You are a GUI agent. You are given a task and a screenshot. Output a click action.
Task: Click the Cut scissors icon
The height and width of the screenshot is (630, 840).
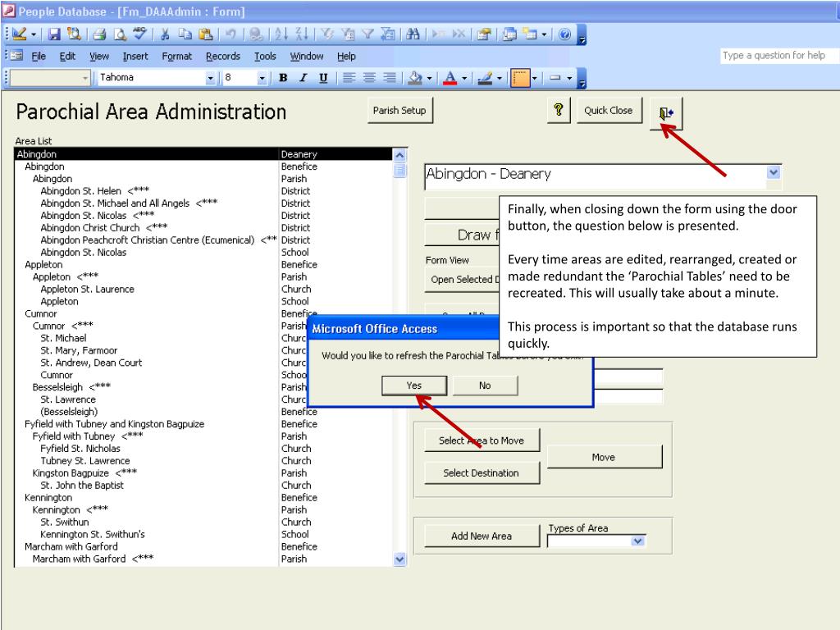pos(165,34)
